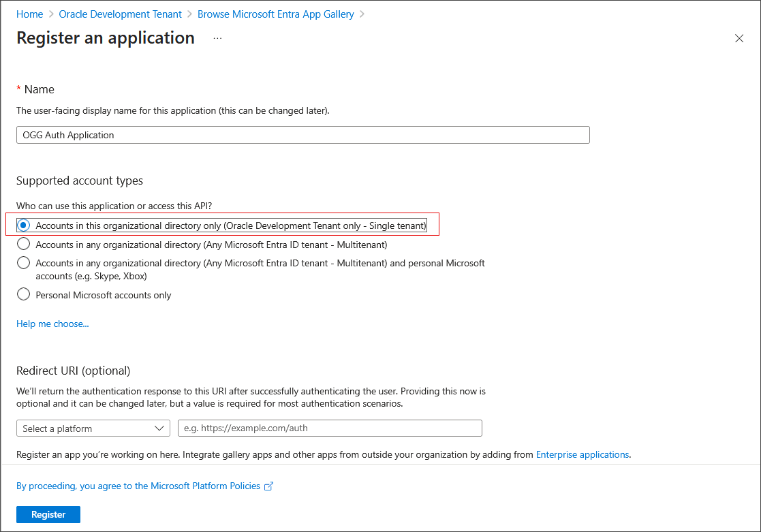Viewport: 761px width, 532px height.
Task: Expand the breadcrumb chevron after Home
Action: [50, 14]
